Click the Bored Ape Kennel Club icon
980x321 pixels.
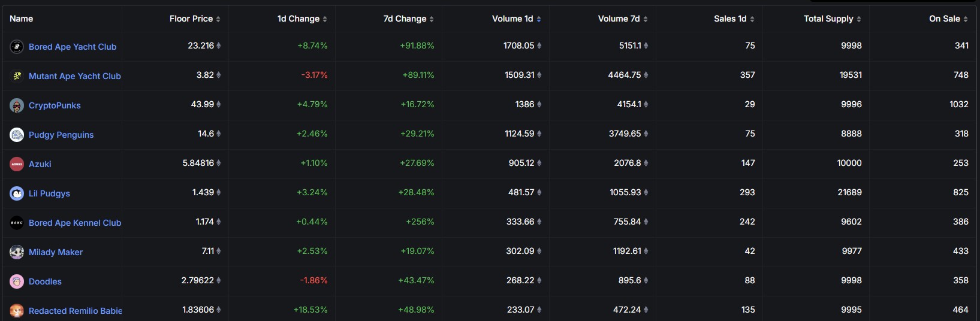tap(17, 222)
